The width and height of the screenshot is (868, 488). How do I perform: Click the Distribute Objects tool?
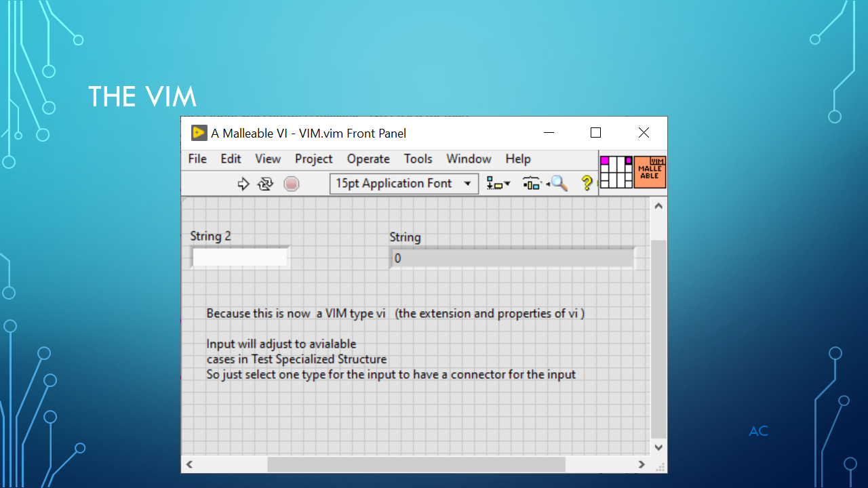pyautogui.click(x=530, y=183)
